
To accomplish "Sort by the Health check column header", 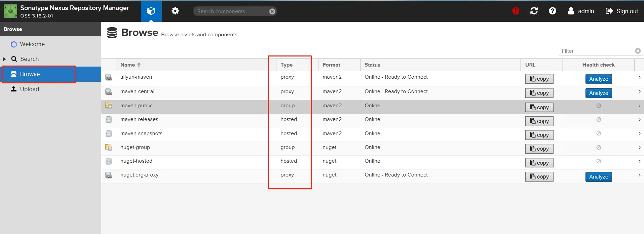I will [598, 65].
